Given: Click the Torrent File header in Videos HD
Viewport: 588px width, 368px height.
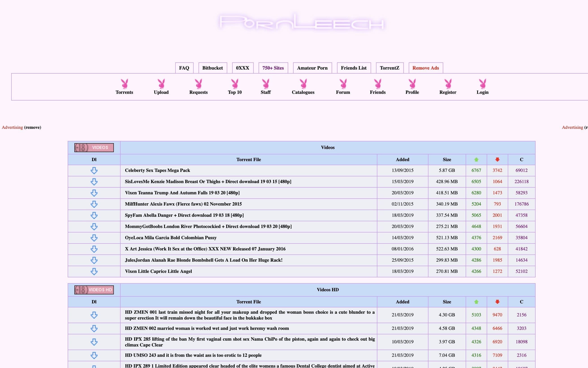Looking at the screenshot, I should pyautogui.click(x=249, y=302).
